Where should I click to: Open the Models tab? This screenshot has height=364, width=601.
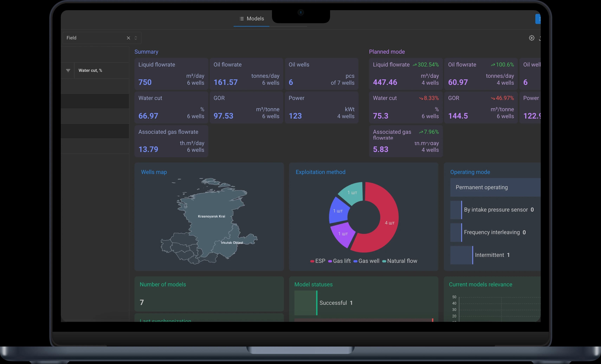point(251,19)
